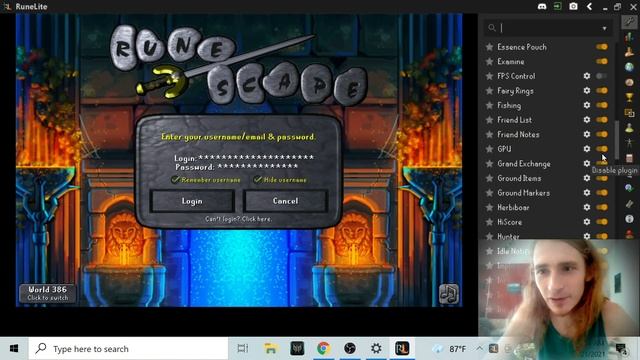
Task: Open FPS Control settings gear
Action: (x=587, y=76)
